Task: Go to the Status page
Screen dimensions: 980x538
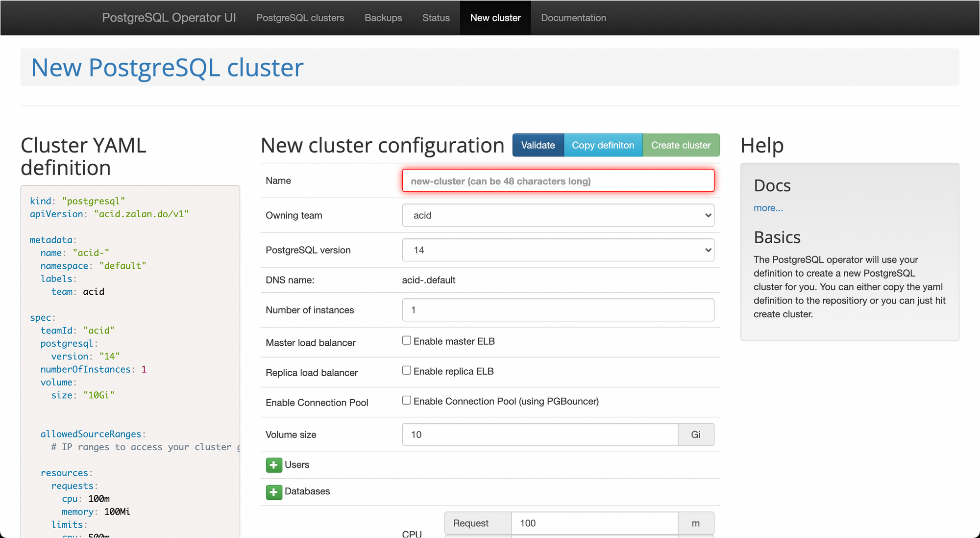Action: [436, 18]
